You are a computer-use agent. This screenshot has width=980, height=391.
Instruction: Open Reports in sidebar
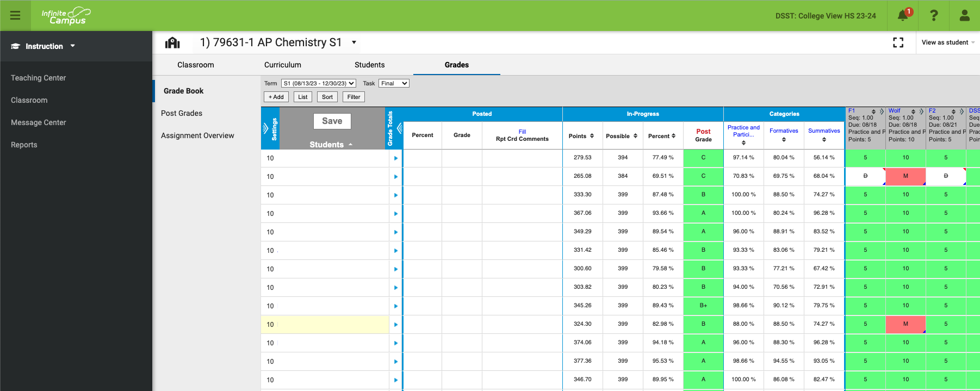click(x=24, y=145)
